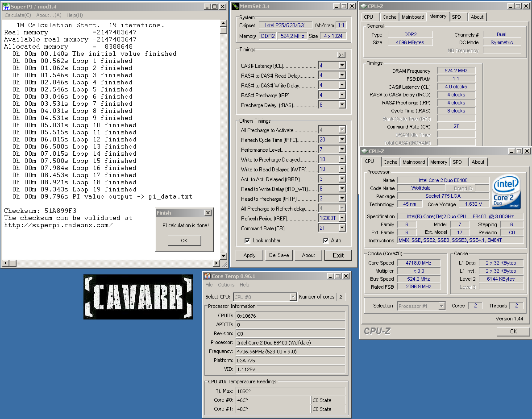
Task: Click the VID field showing 1.1125v
Action: tap(291, 369)
